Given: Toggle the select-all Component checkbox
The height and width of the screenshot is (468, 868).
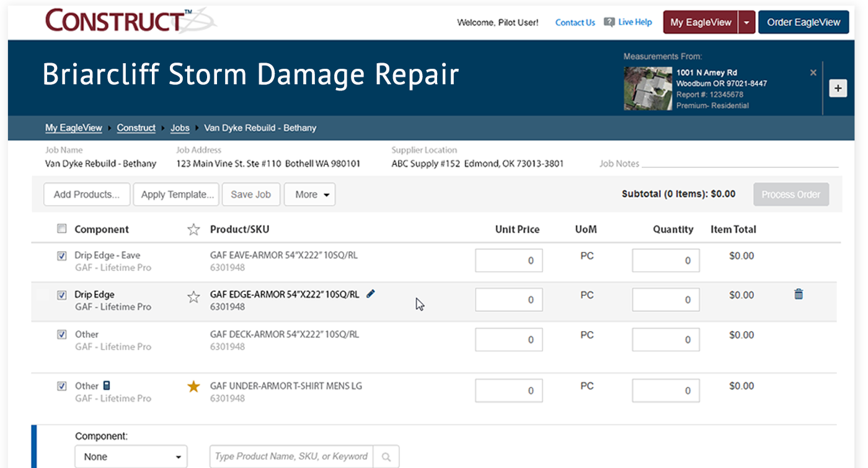Looking at the screenshot, I should [x=61, y=229].
